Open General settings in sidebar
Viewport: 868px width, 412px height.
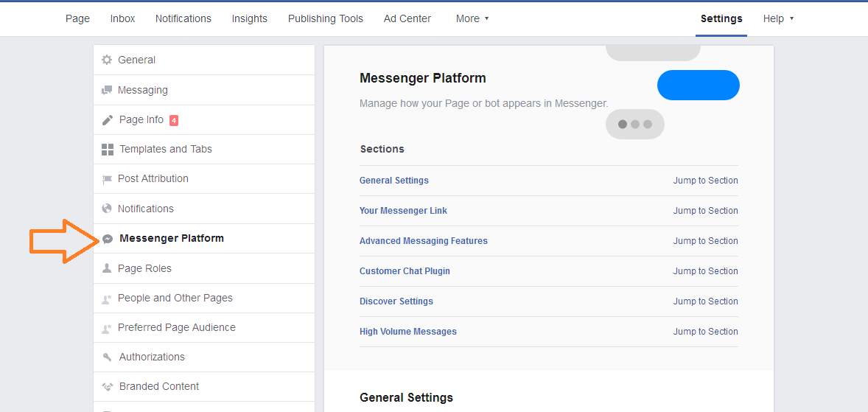coord(204,60)
